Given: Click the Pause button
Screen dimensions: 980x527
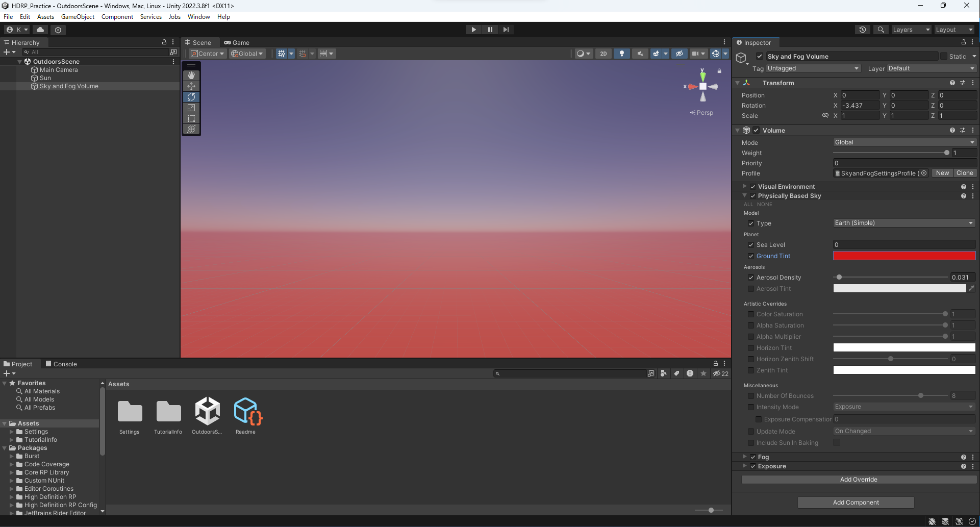Looking at the screenshot, I should (490, 30).
